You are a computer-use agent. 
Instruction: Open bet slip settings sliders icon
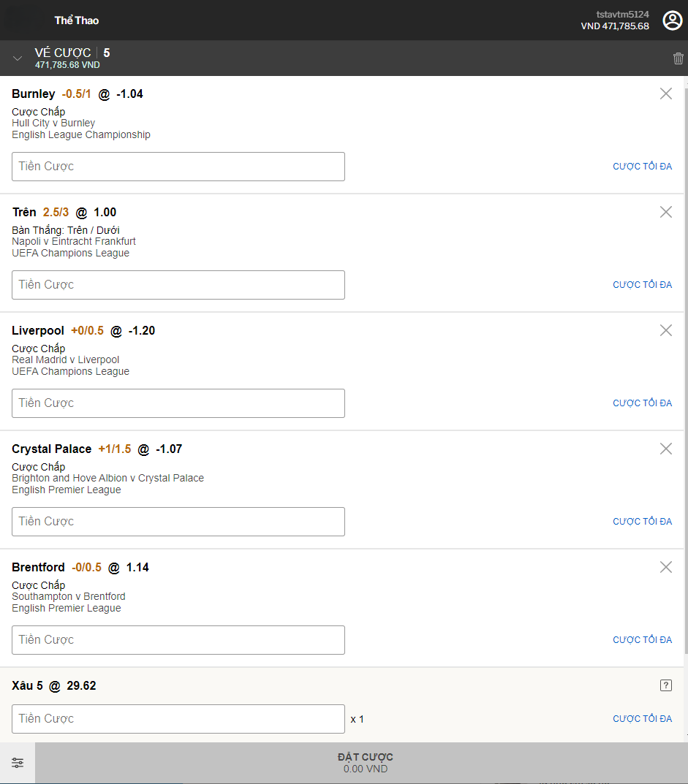[18, 763]
